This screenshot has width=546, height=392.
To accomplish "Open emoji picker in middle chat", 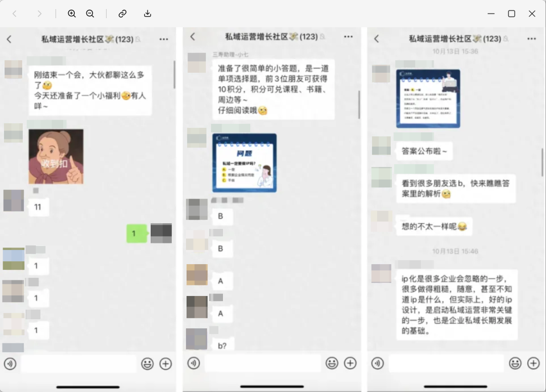I will tap(332, 363).
